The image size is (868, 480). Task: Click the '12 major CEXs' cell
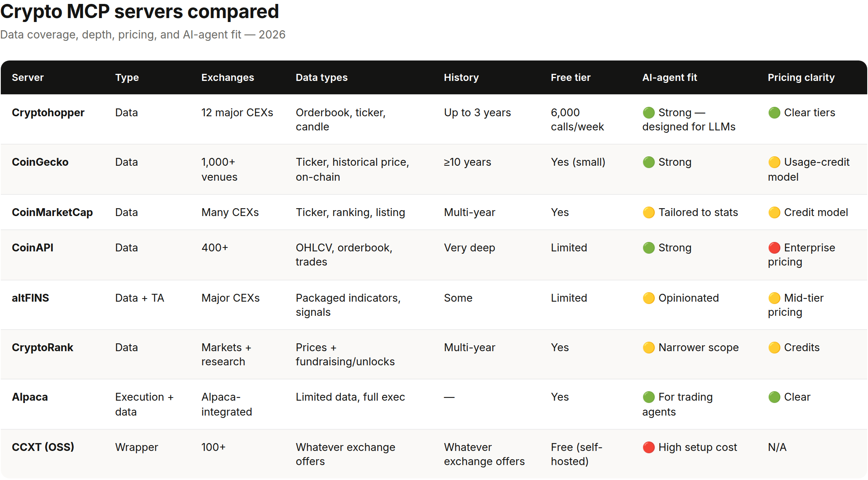[237, 113]
